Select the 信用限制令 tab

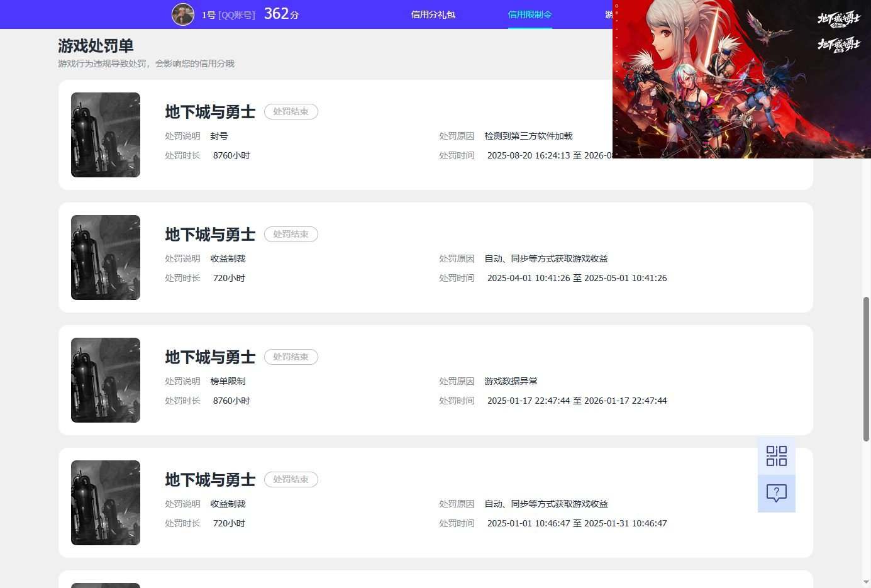coord(530,14)
